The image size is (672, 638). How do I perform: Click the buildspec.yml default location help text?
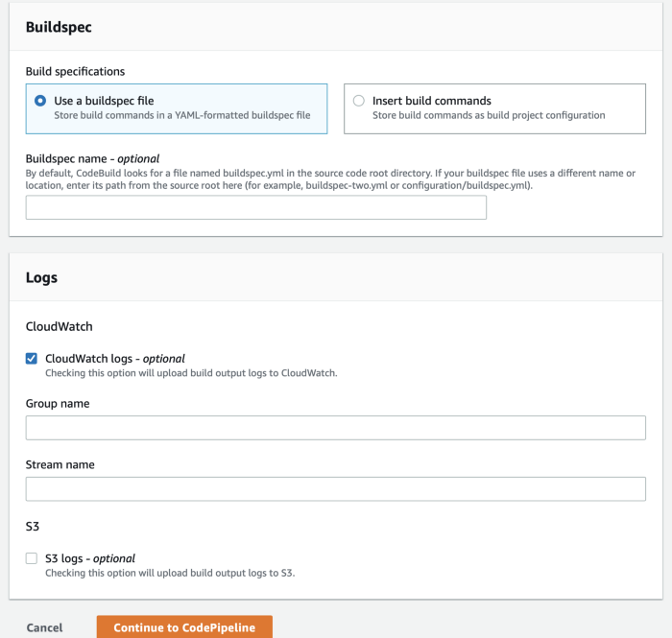(x=330, y=179)
